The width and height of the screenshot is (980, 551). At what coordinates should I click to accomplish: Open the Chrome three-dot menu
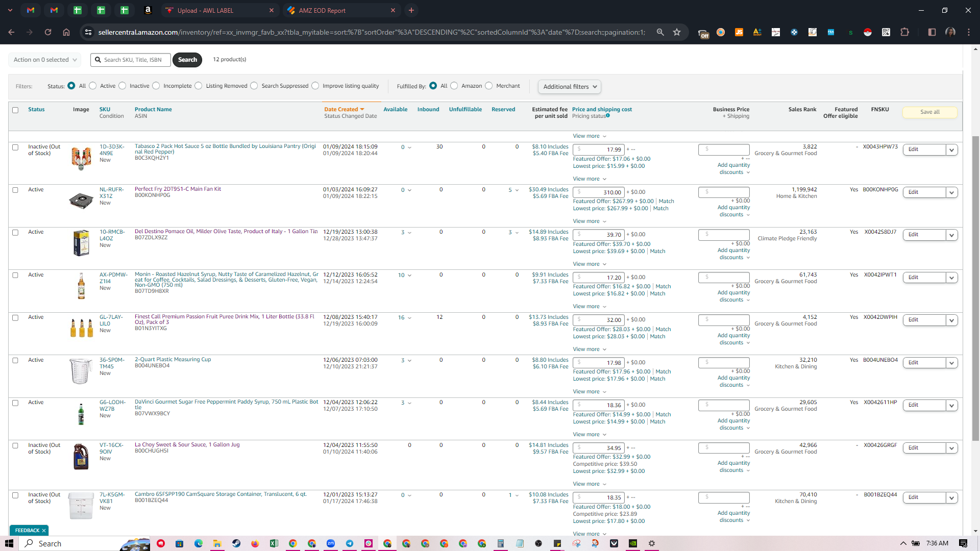click(x=969, y=32)
